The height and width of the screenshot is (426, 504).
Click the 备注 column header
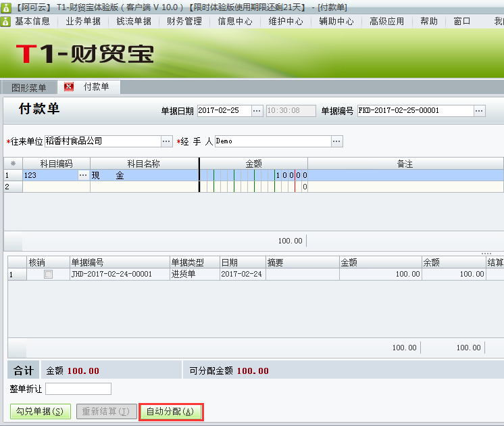(405, 164)
